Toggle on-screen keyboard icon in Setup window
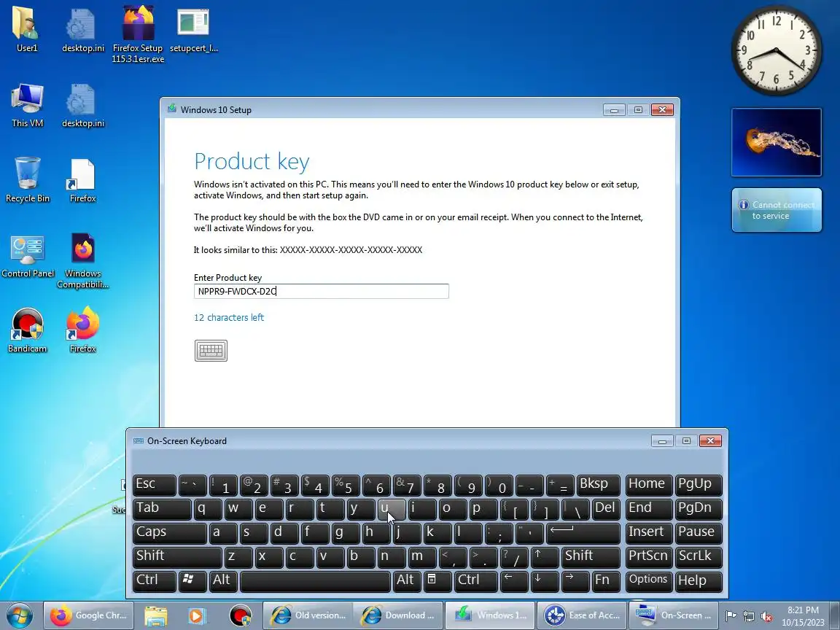This screenshot has height=630, width=840. point(211,351)
